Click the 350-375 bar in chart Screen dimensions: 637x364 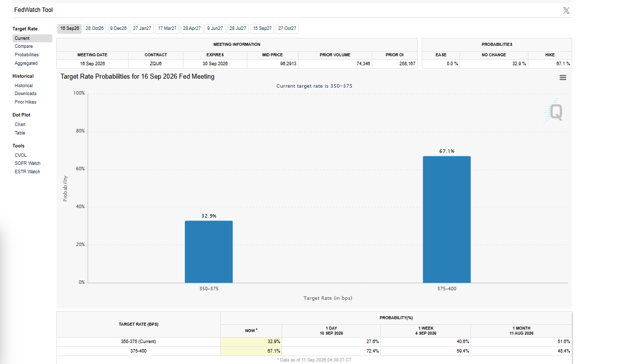tap(209, 251)
